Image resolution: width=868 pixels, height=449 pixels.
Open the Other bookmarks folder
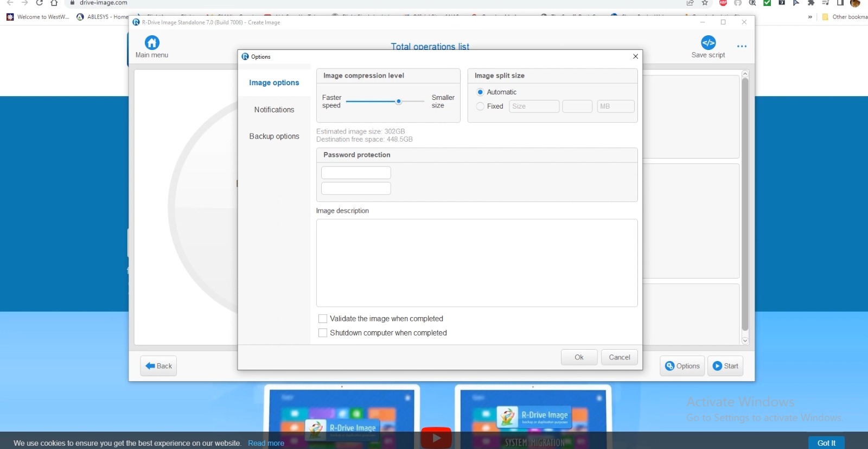coord(845,17)
